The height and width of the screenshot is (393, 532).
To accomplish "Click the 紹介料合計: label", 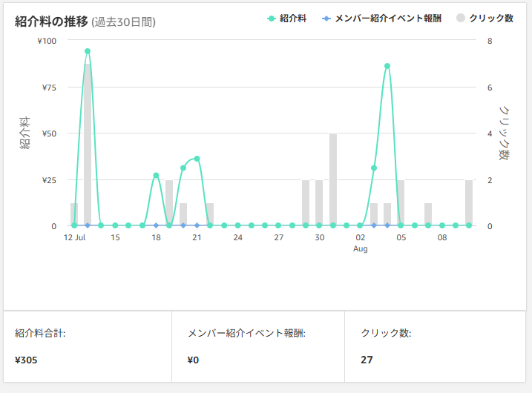I will click(40, 334).
